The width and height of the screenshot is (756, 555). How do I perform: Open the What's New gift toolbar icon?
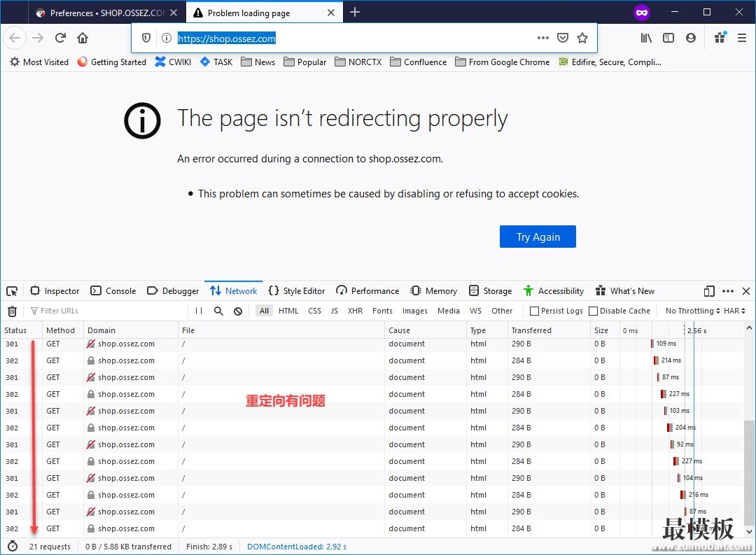(x=720, y=38)
